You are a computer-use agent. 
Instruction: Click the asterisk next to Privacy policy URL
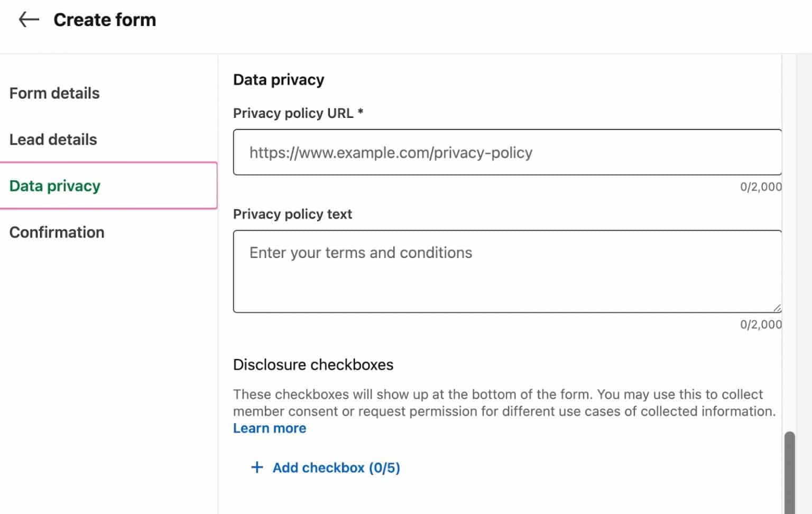[x=362, y=113]
